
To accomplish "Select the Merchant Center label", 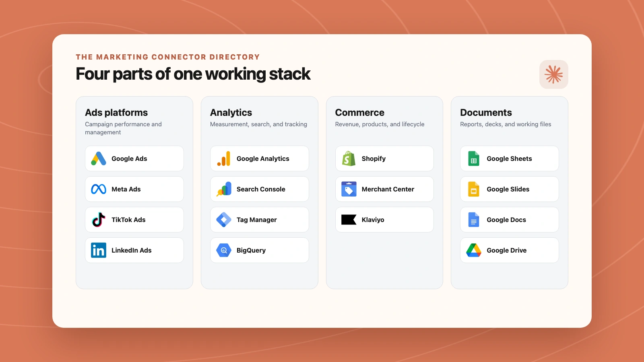I will click(388, 189).
